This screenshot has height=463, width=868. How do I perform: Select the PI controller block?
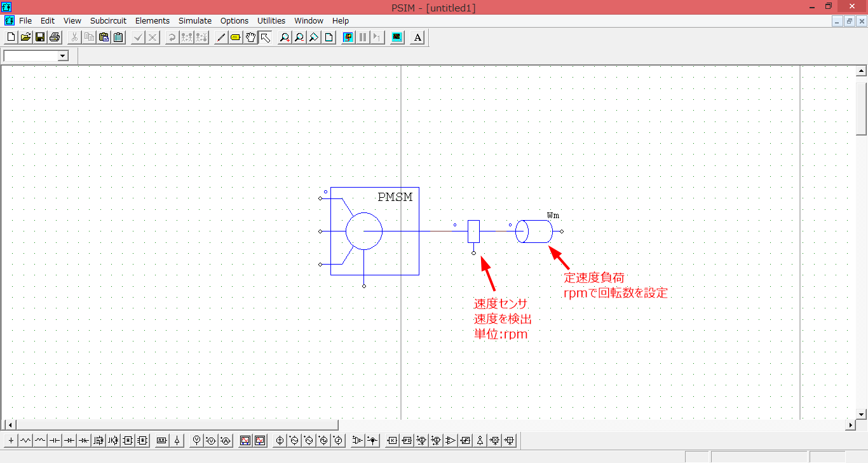tap(407, 440)
